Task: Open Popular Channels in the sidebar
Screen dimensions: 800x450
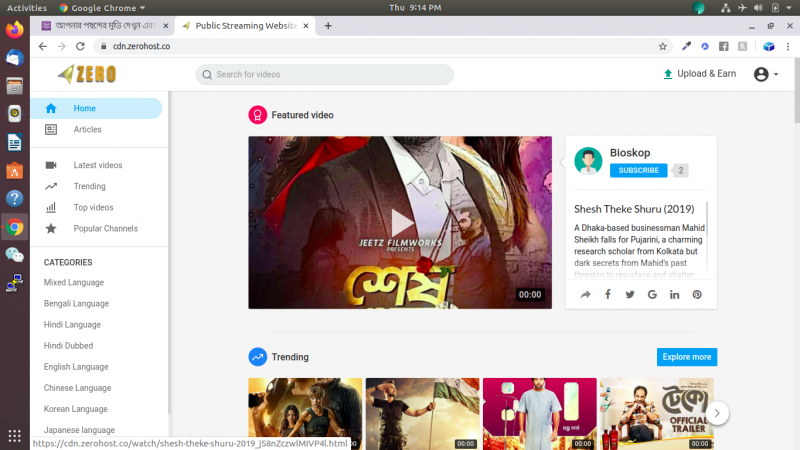Action: pos(106,229)
